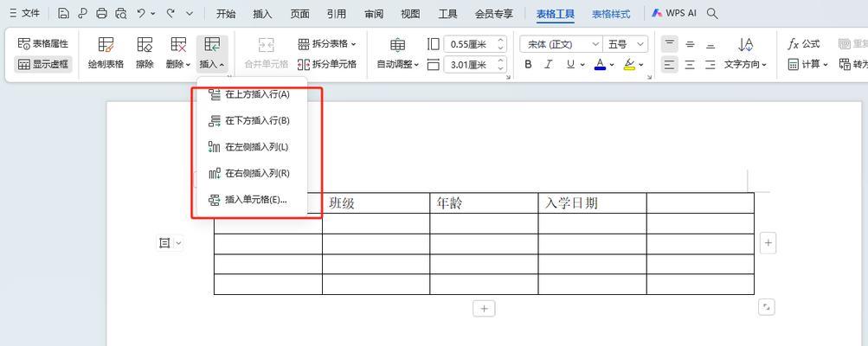The image size is (868, 346).
Task: Switch to the 页面 tab
Action: (299, 15)
